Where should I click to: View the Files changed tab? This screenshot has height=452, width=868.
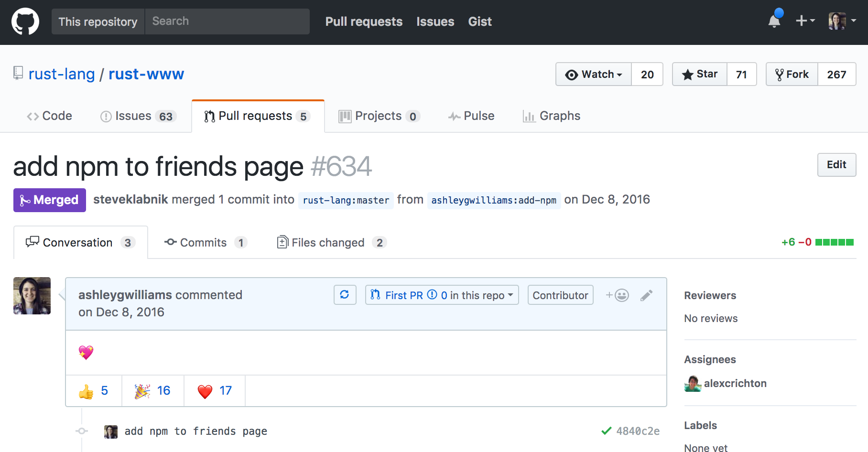(332, 242)
